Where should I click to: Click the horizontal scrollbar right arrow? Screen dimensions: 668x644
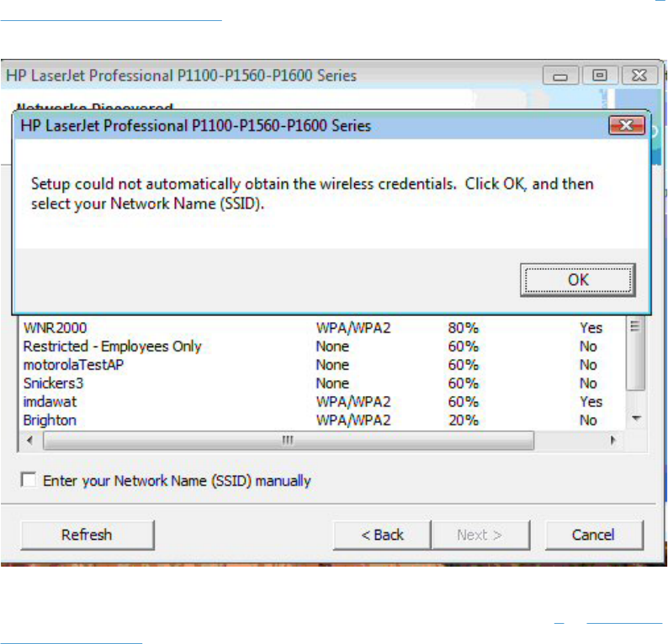[x=612, y=440]
